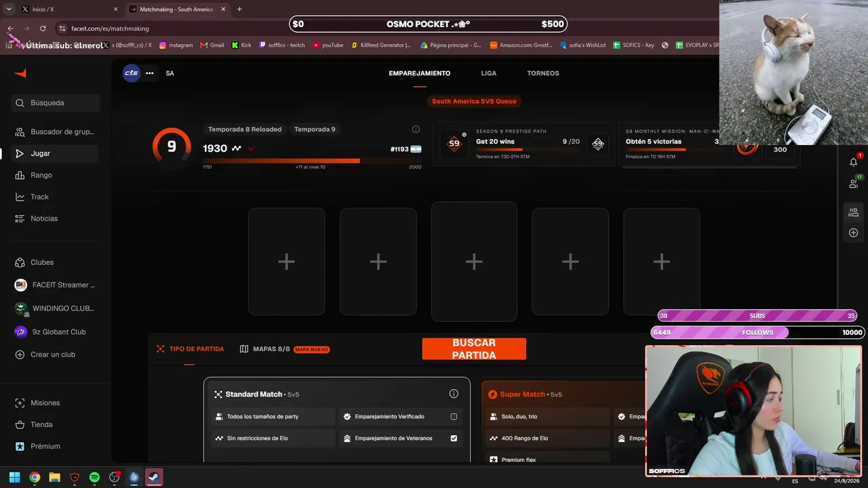Open the EMPAREJAMIENTO tab
Screen dimensions: 868x488
coord(420,73)
